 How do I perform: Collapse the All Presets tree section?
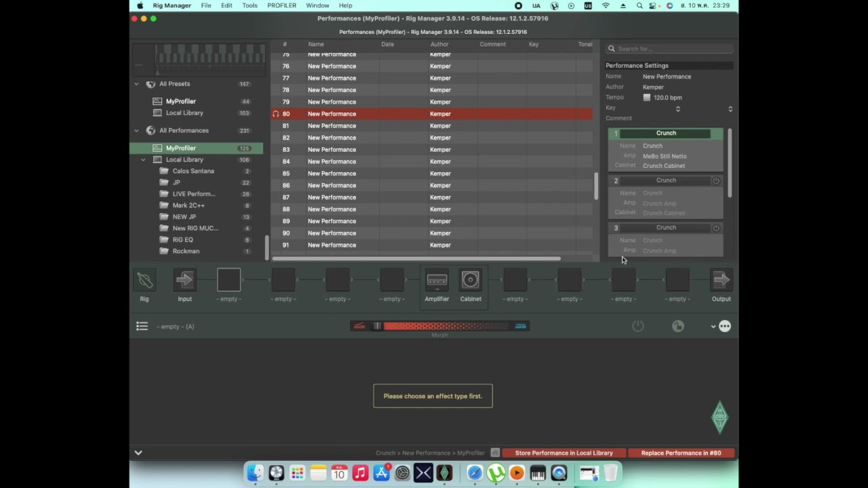(x=136, y=84)
